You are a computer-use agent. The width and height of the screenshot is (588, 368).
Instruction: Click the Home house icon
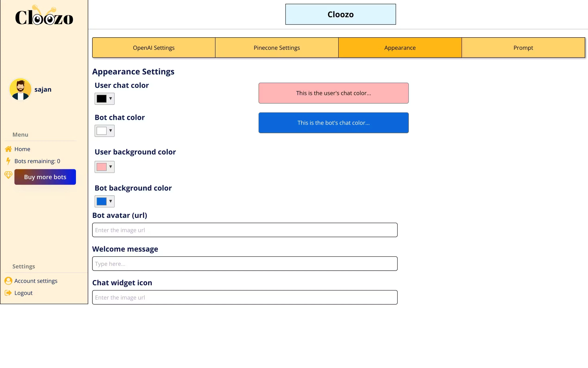point(9,149)
